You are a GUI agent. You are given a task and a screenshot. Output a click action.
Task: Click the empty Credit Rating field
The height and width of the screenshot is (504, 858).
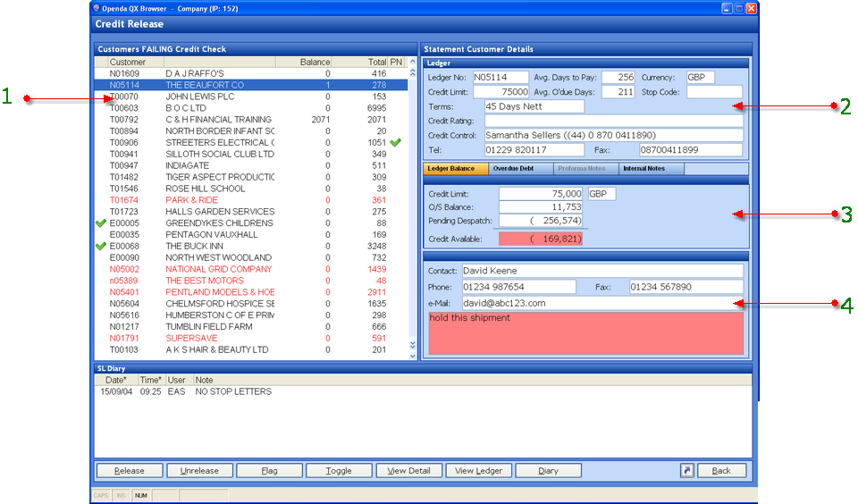coord(614,121)
